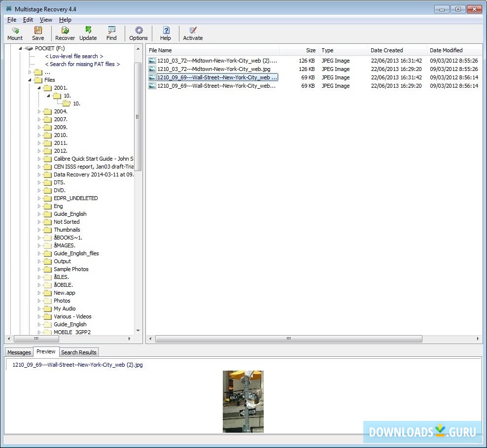The image size is (487, 448).
Task: Click the Help toolbar icon
Action: tap(166, 34)
